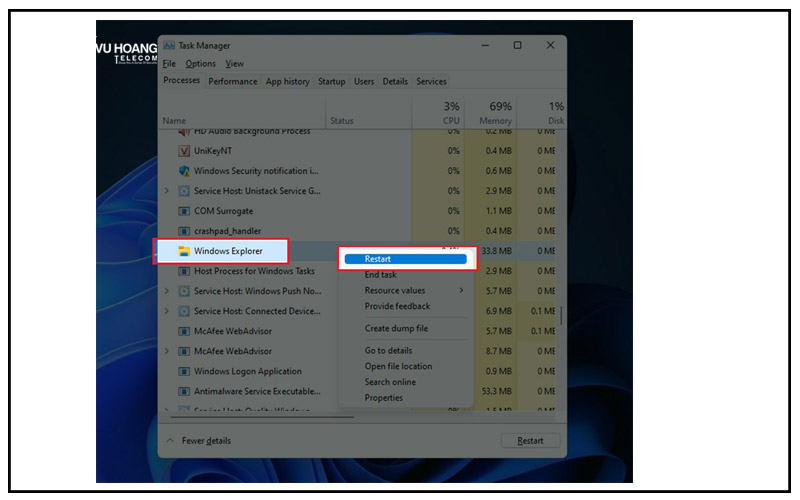Switch to the Performance tab
This screenshot has width=800, height=500.
click(232, 82)
